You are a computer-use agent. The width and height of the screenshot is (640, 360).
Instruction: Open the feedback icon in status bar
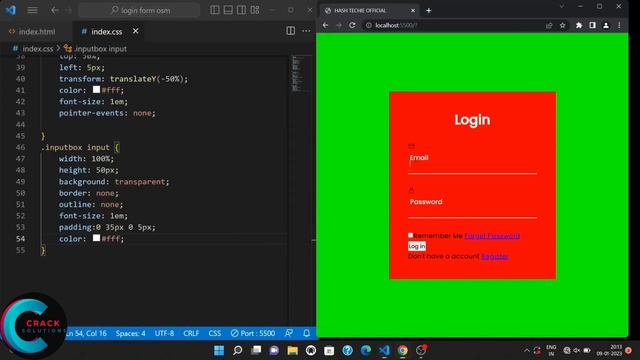pos(289,333)
